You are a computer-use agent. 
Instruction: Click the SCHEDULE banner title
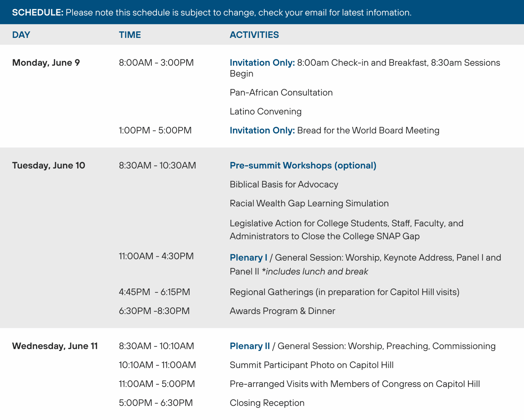pos(38,13)
